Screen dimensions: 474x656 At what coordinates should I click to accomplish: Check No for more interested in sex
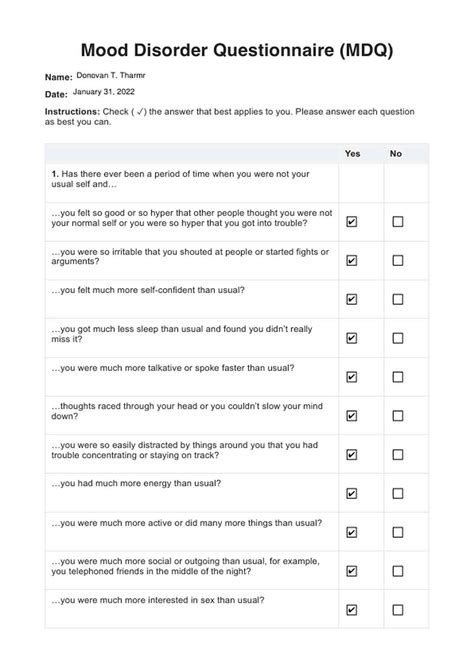click(397, 610)
